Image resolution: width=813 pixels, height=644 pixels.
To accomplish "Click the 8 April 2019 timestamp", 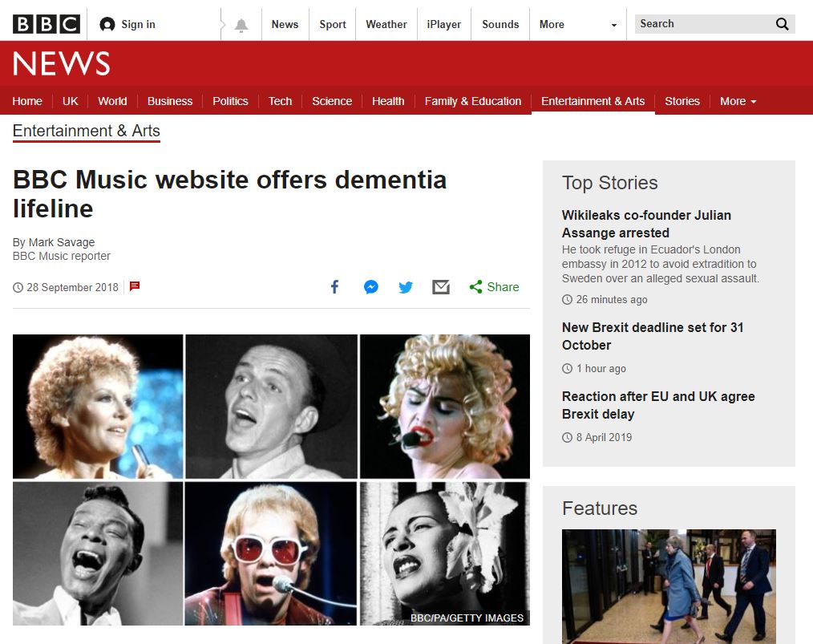I will (604, 437).
